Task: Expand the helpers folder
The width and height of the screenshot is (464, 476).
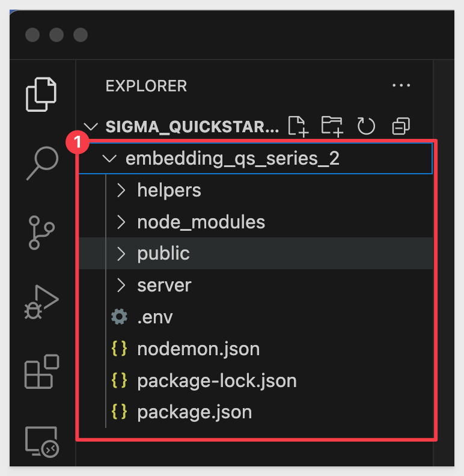Action: click(169, 191)
